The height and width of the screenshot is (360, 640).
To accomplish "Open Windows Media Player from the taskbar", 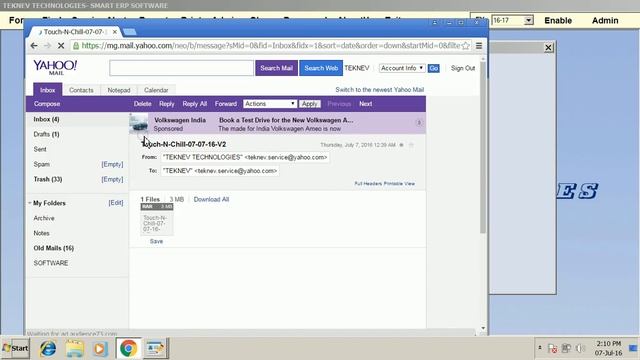I will (x=100, y=348).
